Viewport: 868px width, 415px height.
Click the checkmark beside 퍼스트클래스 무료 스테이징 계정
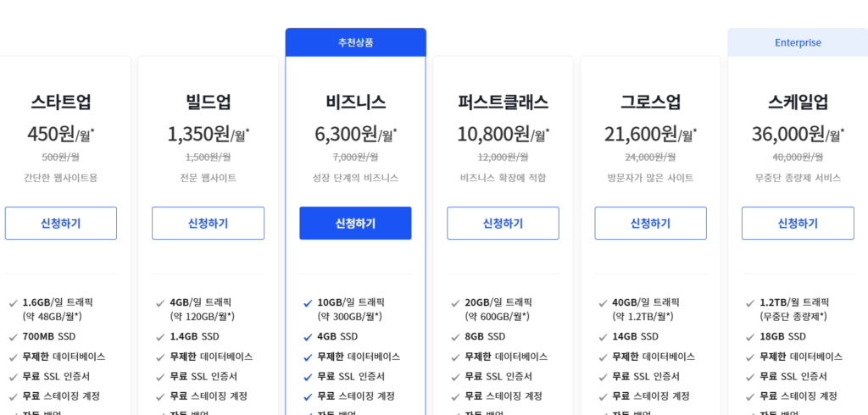(456, 396)
